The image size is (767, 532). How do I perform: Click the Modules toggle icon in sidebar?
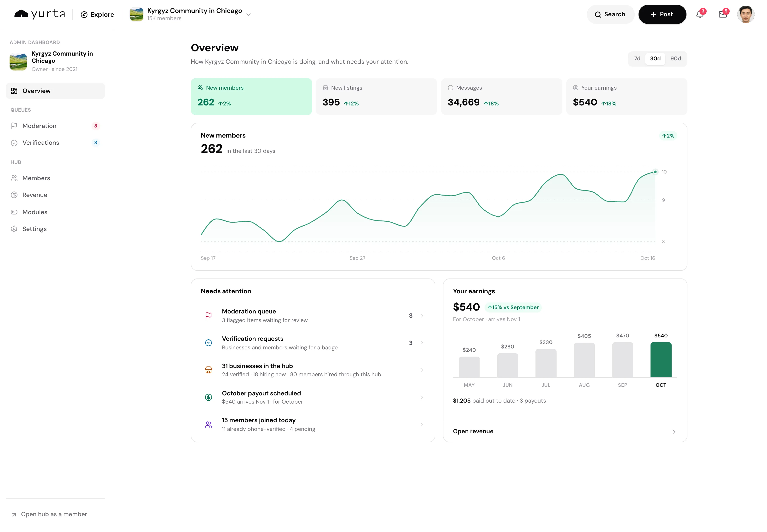(14, 212)
